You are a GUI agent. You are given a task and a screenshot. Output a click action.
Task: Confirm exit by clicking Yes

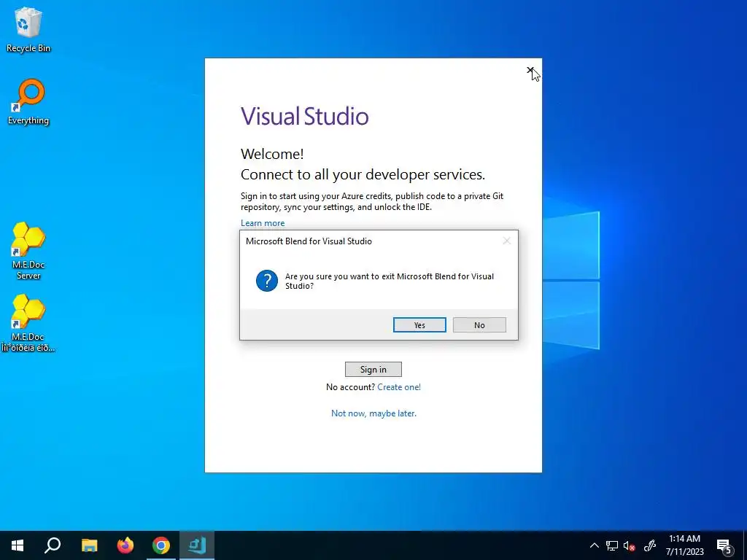[419, 324]
